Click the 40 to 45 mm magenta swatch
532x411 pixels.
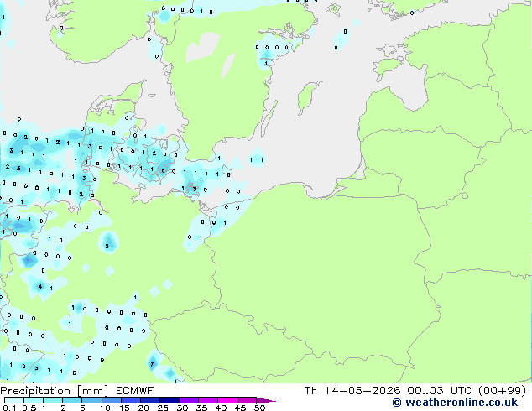[227, 400]
